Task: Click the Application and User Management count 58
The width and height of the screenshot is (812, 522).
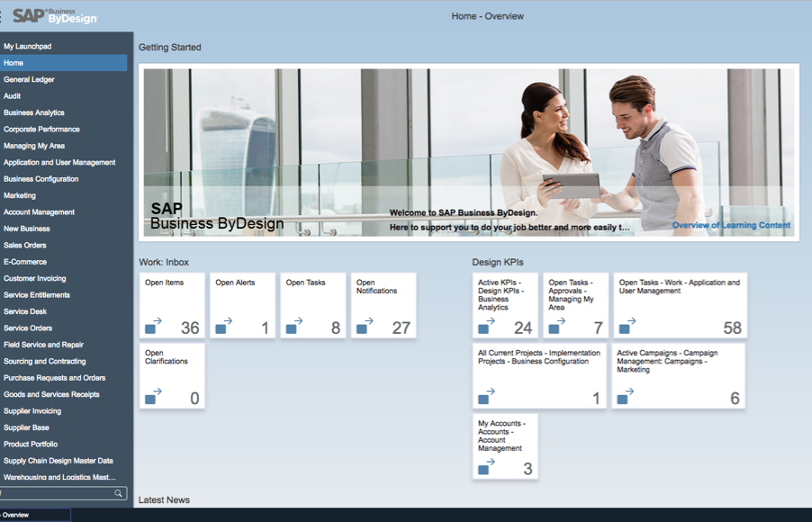Action: pyautogui.click(x=732, y=328)
